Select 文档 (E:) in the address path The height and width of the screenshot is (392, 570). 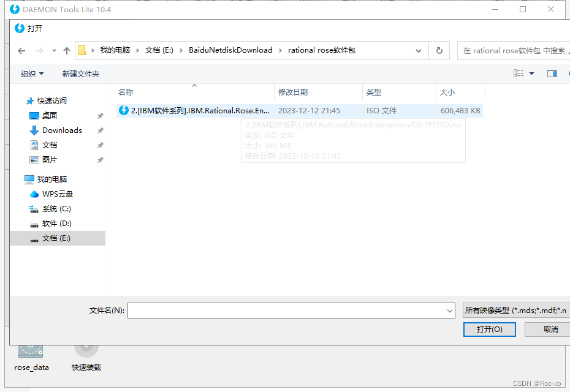coord(159,50)
